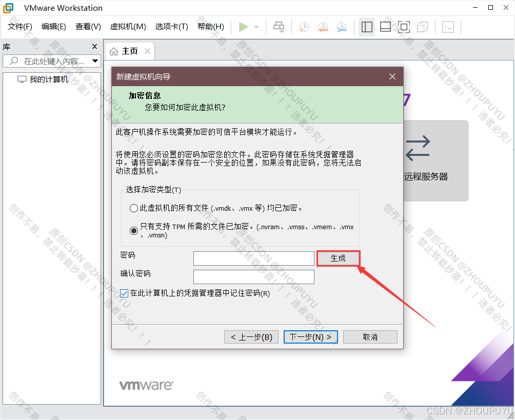Click the take snapshot clock icon
Image resolution: width=515 pixels, height=420 pixels.
click(x=304, y=27)
